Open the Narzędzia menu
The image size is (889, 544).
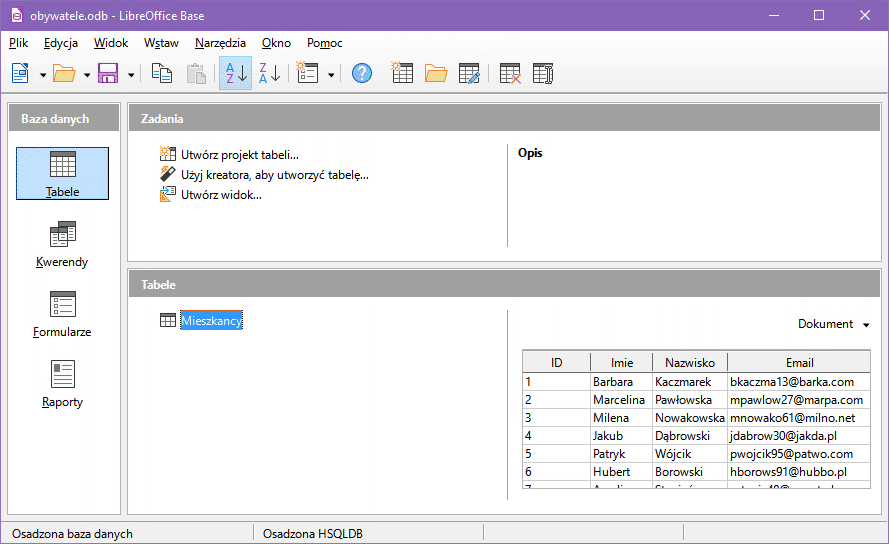pyautogui.click(x=220, y=43)
